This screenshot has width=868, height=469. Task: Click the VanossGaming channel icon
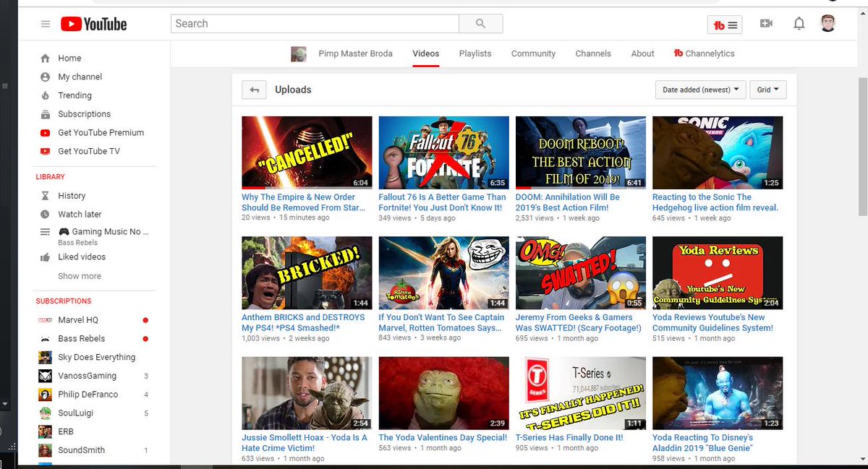pyautogui.click(x=45, y=376)
